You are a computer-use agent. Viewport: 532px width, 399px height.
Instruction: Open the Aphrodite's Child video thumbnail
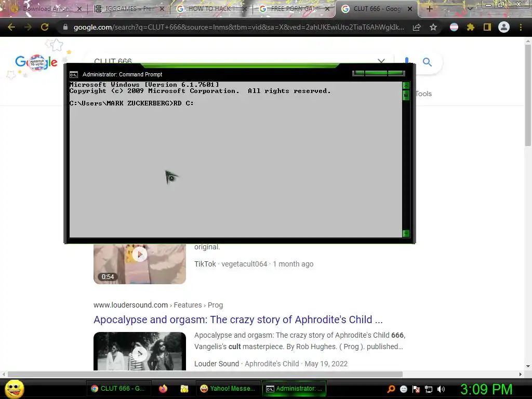pos(140,351)
